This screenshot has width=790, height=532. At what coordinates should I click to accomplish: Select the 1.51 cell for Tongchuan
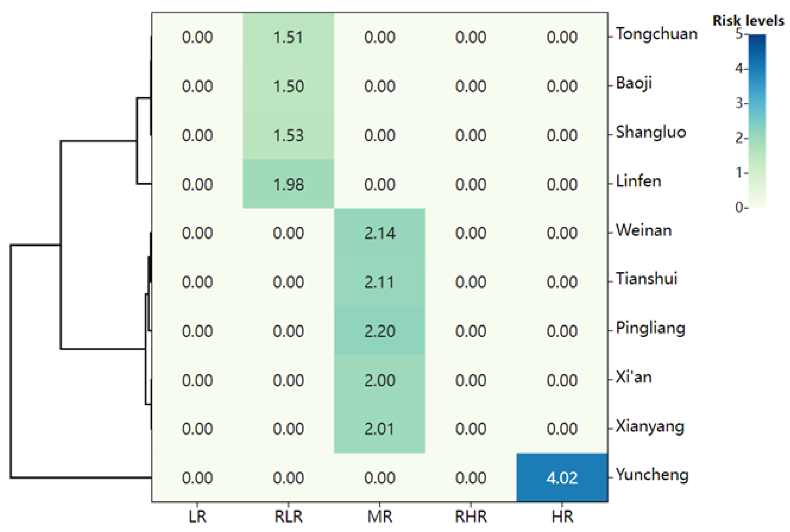[288, 37]
